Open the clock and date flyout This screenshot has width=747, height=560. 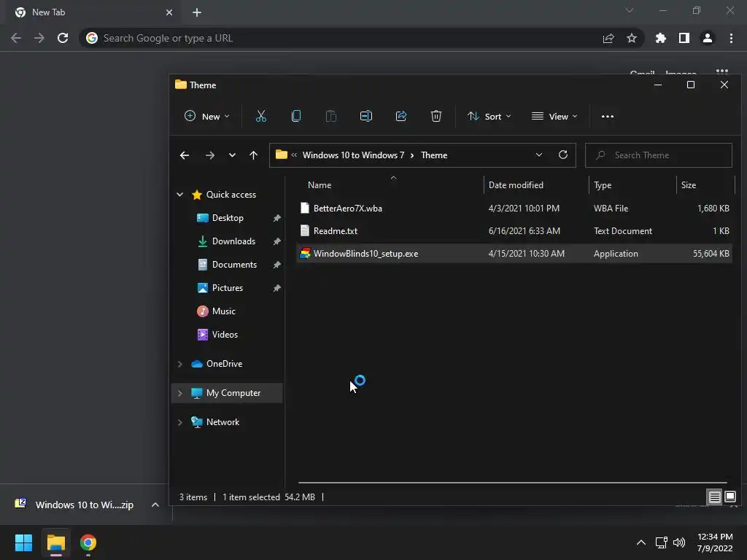coord(715,542)
